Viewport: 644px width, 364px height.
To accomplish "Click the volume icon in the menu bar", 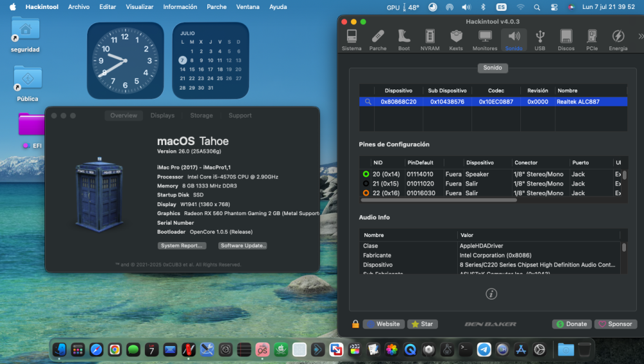I will coord(466,7).
